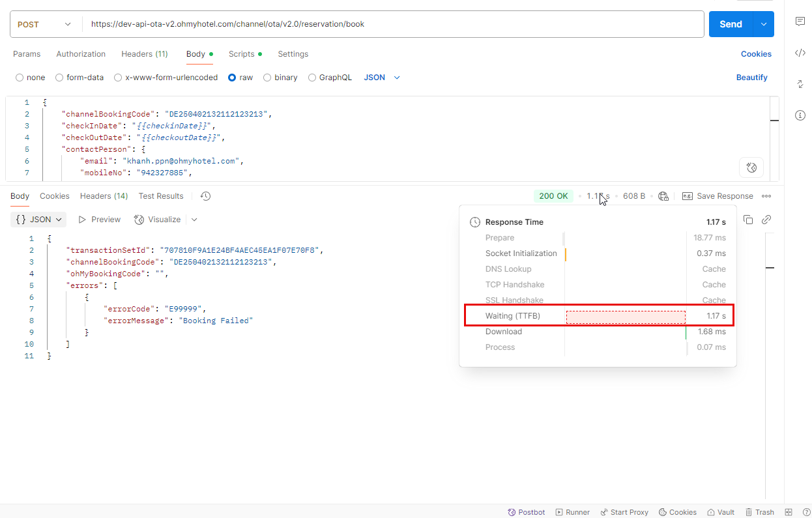Switch to the Authorization tab
Viewport: 812px width, 518px height.
[81, 54]
